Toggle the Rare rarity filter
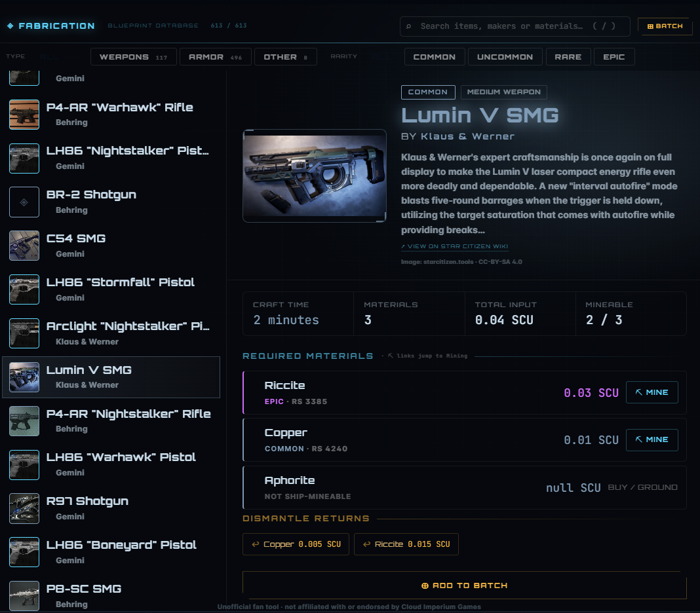 [568, 57]
